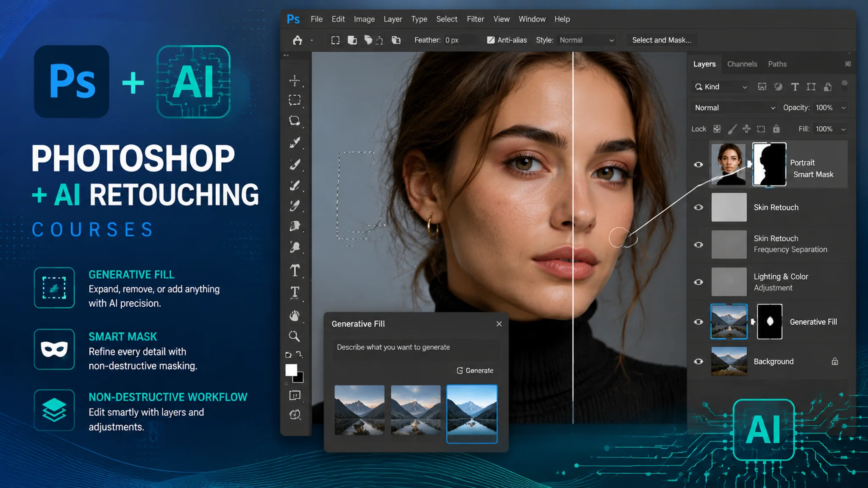Open the tool preset picker arrow
Viewport: 868px width, 488px height.
click(x=312, y=41)
